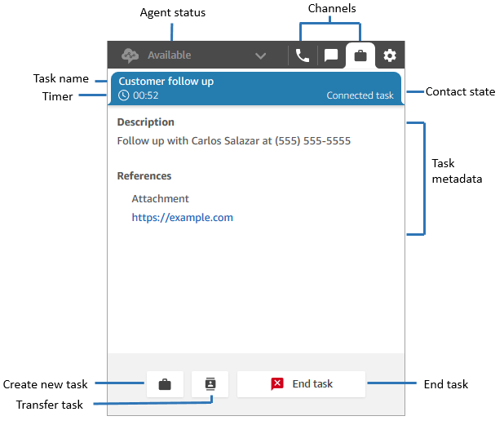Select the briefcase task channel tab
504x425 pixels.
coord(360,55)
